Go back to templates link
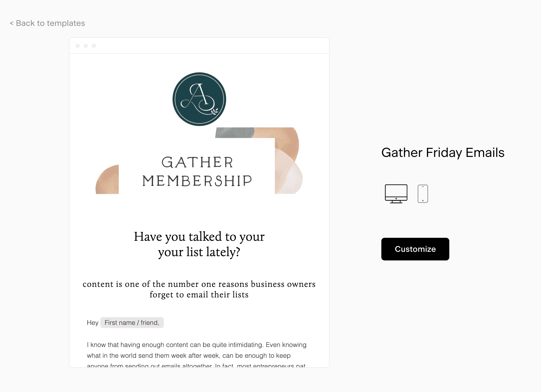 (x=47, y=23)
